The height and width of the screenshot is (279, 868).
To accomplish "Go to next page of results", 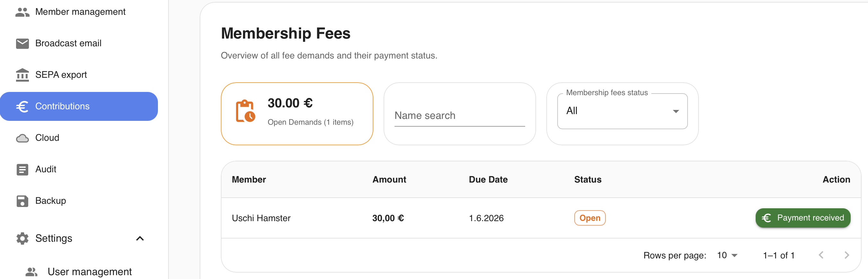I will coord(846,255).
